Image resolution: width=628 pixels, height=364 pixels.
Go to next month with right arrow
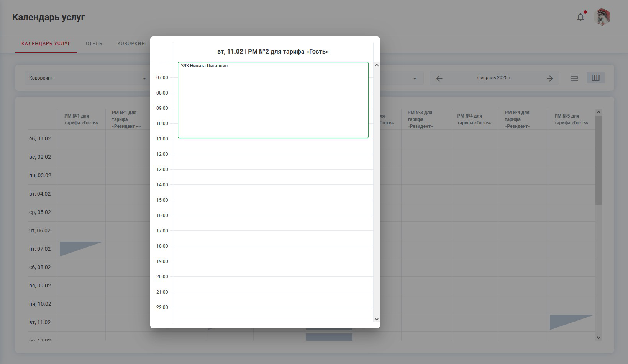549,78
